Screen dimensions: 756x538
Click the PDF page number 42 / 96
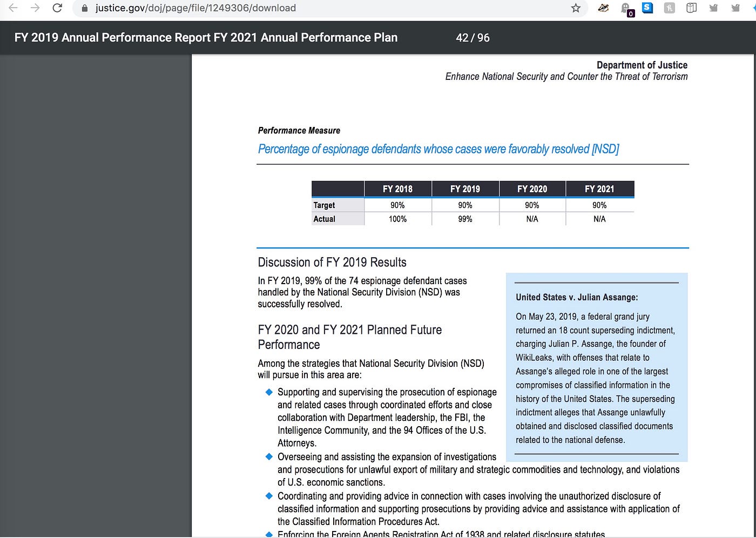tap(473, 38)
